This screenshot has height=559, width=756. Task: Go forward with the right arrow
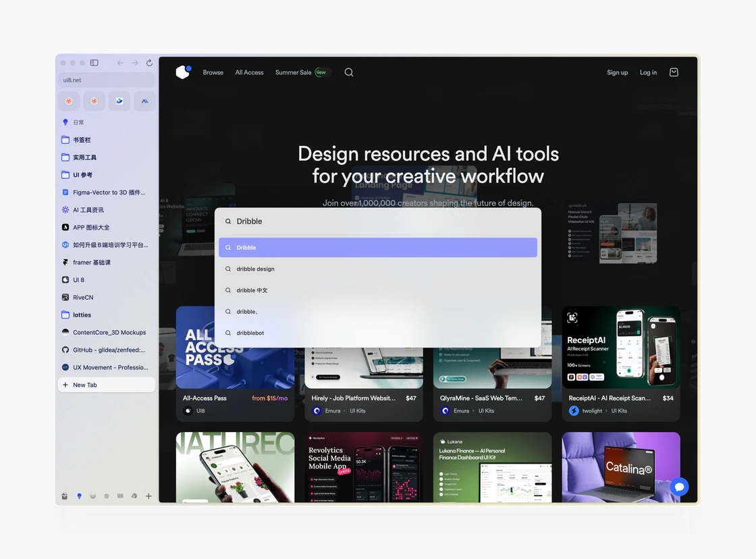(135, 63)
